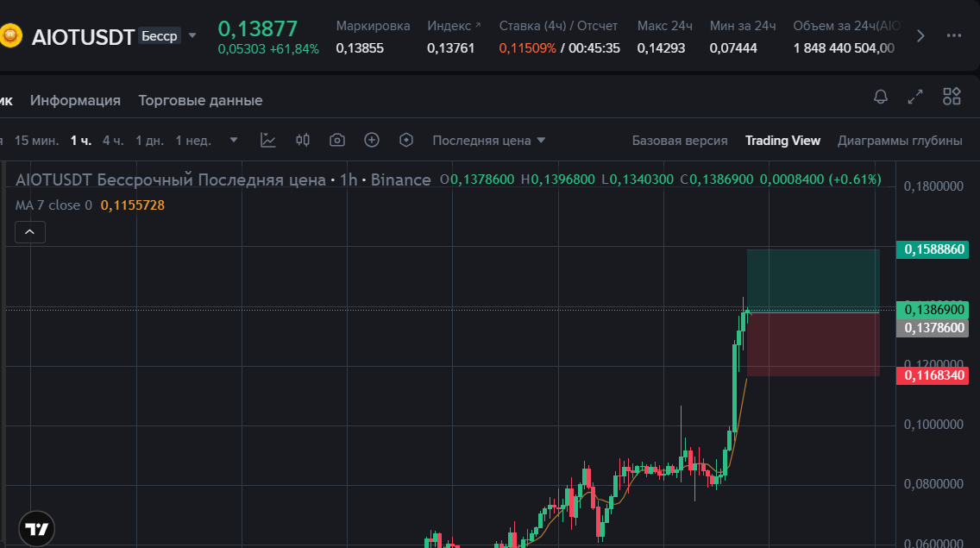Open the AIOTUSDT pair selector dropdown arrow

[x=192, y=35]
